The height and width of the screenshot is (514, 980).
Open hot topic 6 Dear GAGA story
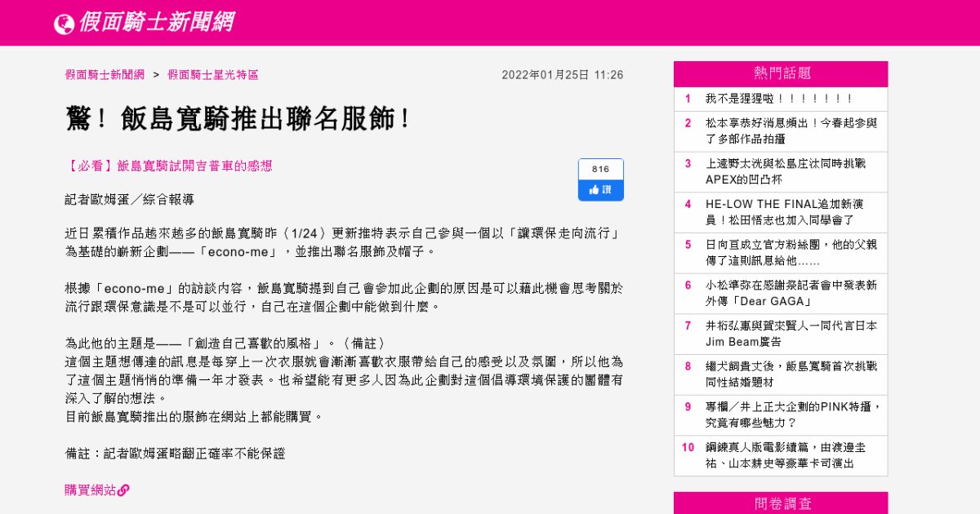pyautogui.click(x=791, y=293)
